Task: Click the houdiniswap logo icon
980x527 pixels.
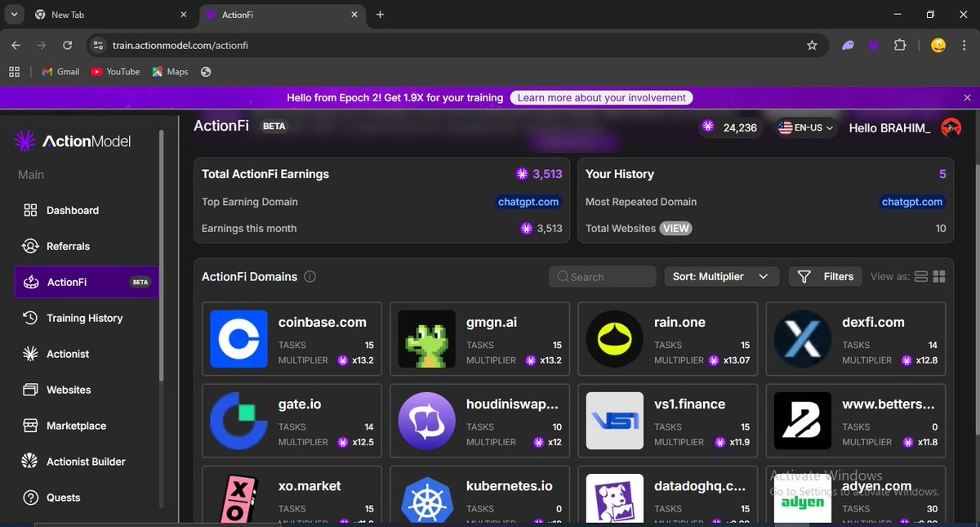Action: coord(426,420)
